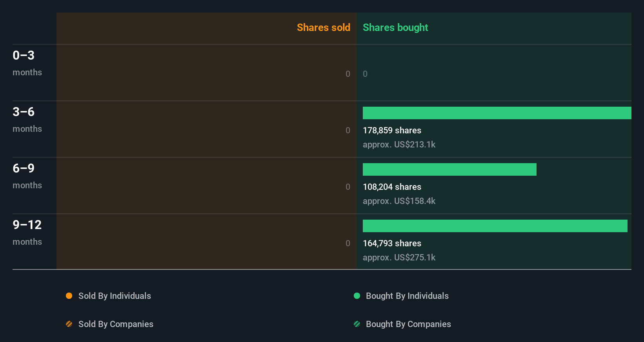Click the 0–3 months shares bought zero
This screenshot has height=342, width=644.
pos(365,74)
